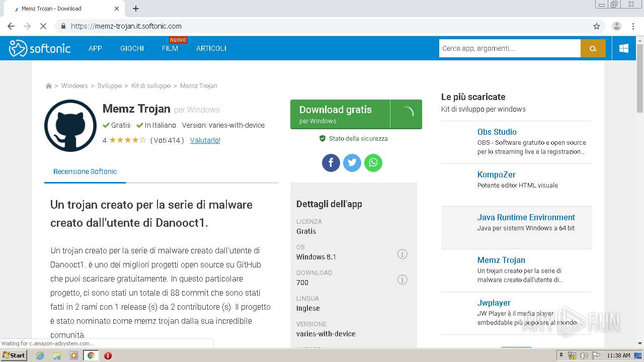The width and height of the screenshot is (644, 362).
Task: Click the speaker volume icon in the system tray
Action: pos(584,355)
